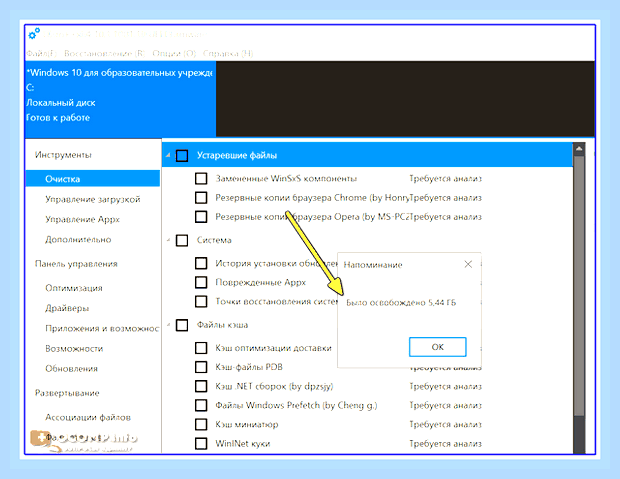Open Управление загрузкой in the sidebar
The image size is (620, 479).
[x=93, y=199]
